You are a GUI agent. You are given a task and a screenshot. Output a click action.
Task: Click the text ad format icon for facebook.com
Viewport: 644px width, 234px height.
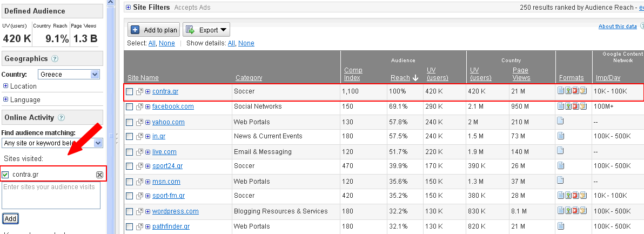561,106
